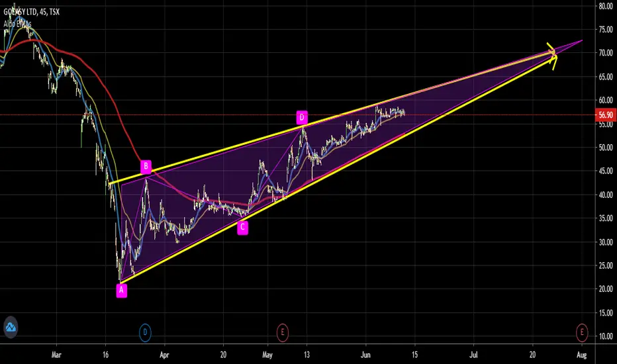The width and height of the screenshot is (617, 364).
Task: Click the 65.00 price axis label
Action: click(606, 77)
